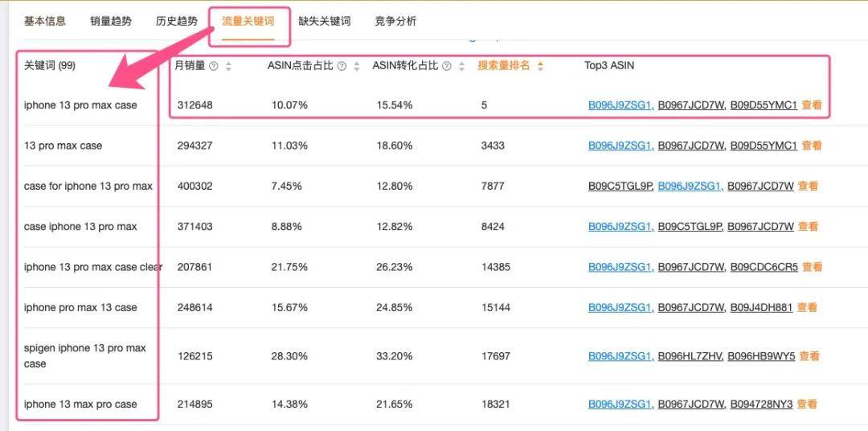Click help icon beside ASIN点击占比 header
This screenshot has height=431, width=868.
point(342,66)
